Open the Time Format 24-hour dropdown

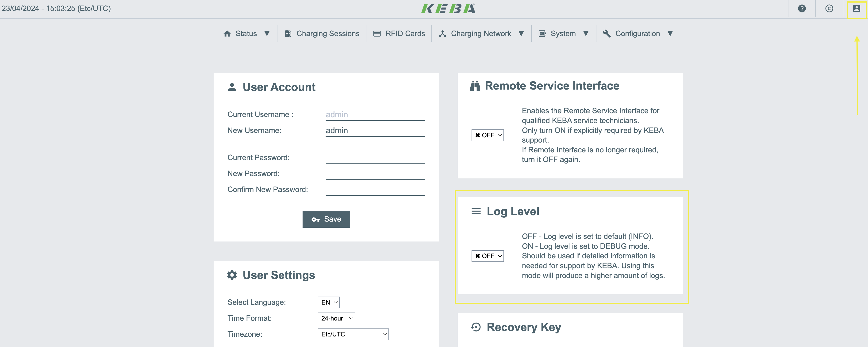point(336,318)
